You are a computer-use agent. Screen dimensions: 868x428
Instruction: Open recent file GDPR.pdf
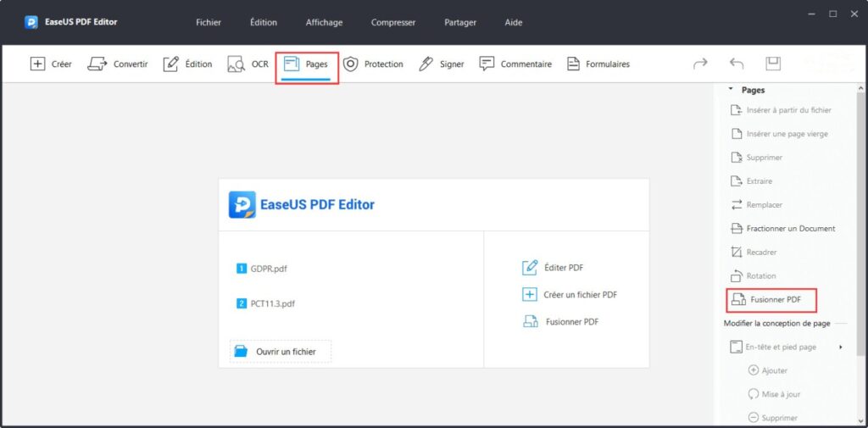click(x=262, y=270)
